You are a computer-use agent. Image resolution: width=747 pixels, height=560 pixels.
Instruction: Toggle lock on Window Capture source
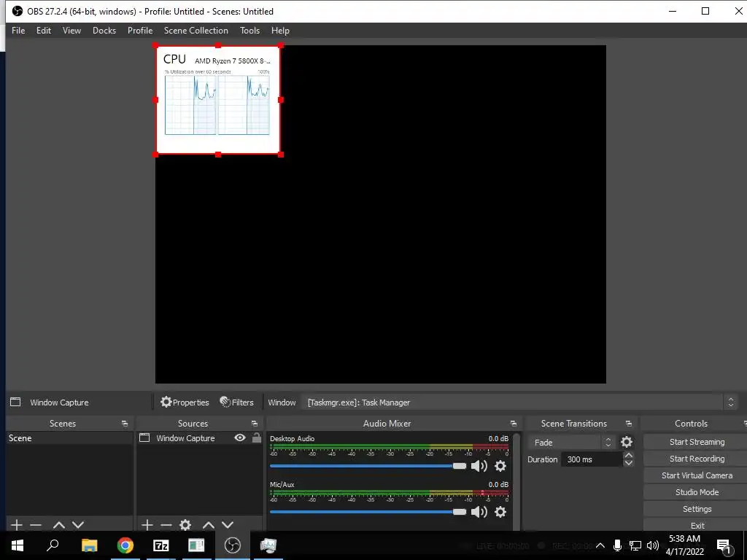click(257, 437)
